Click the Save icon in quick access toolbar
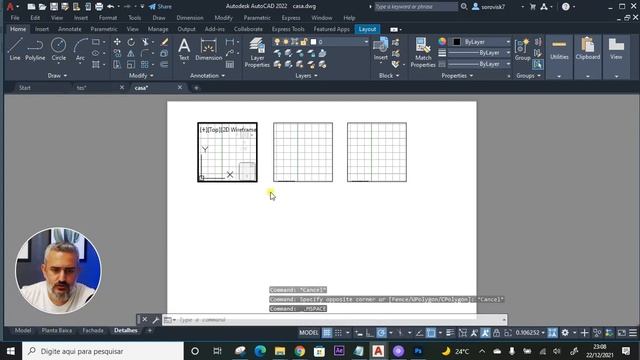Viewport: 640px width, 360px height. 53,7
